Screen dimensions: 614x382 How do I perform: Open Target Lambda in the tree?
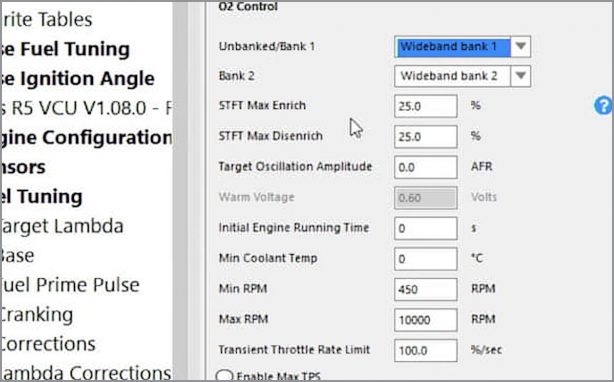click(x=62, y=226)
